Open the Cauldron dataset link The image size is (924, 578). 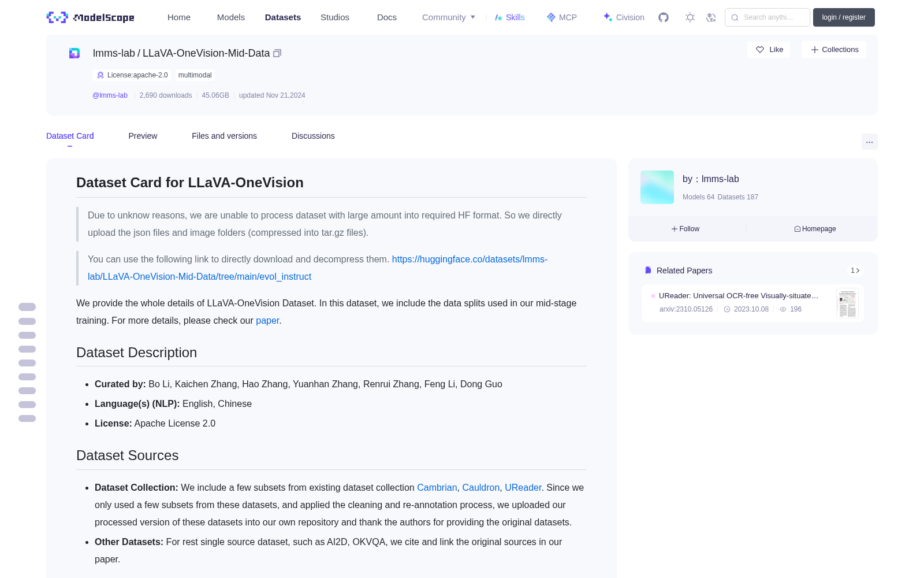pyautogui.click(x=480, y=487)
